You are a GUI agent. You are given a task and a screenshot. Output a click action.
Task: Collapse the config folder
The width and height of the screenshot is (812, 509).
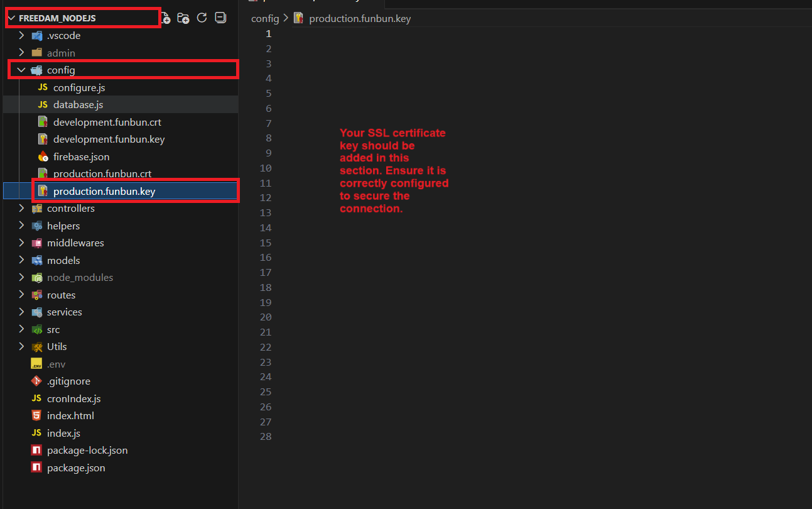point(21,70)
